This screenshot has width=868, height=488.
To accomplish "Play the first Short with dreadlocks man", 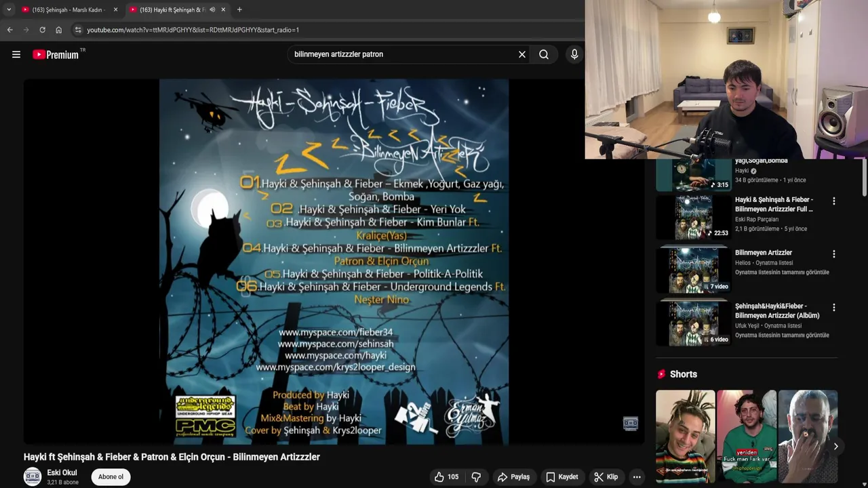I will 685,436.
